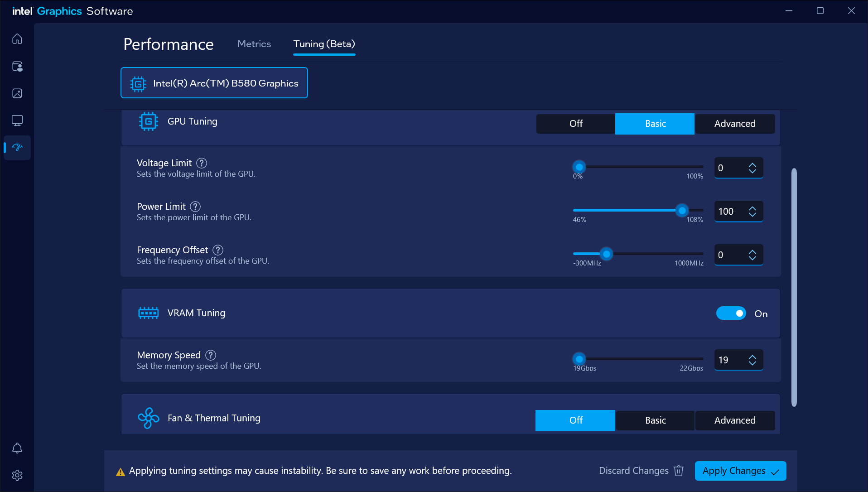
Task: Increase Memory Speed with up arrow
Action: point(752,357)
